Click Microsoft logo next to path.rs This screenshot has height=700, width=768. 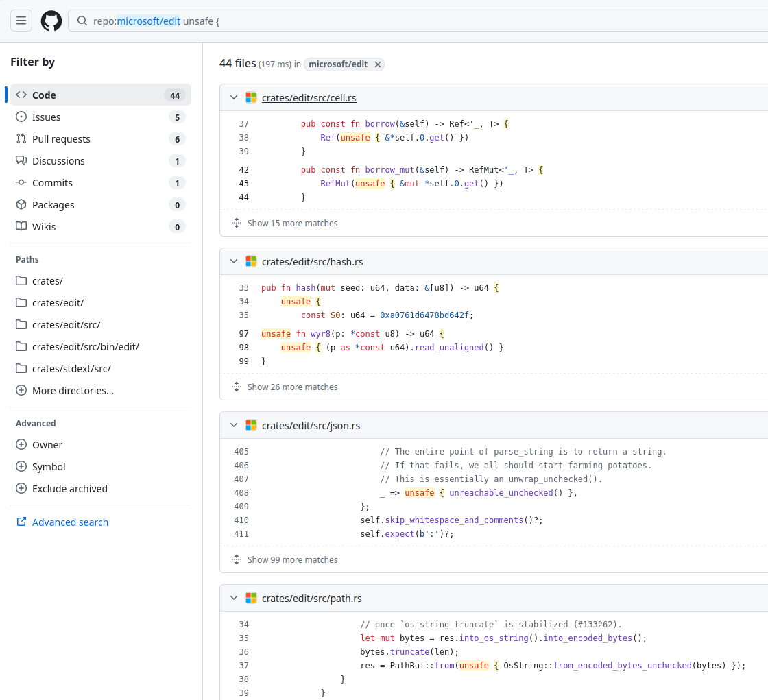(x=251, y=598)
